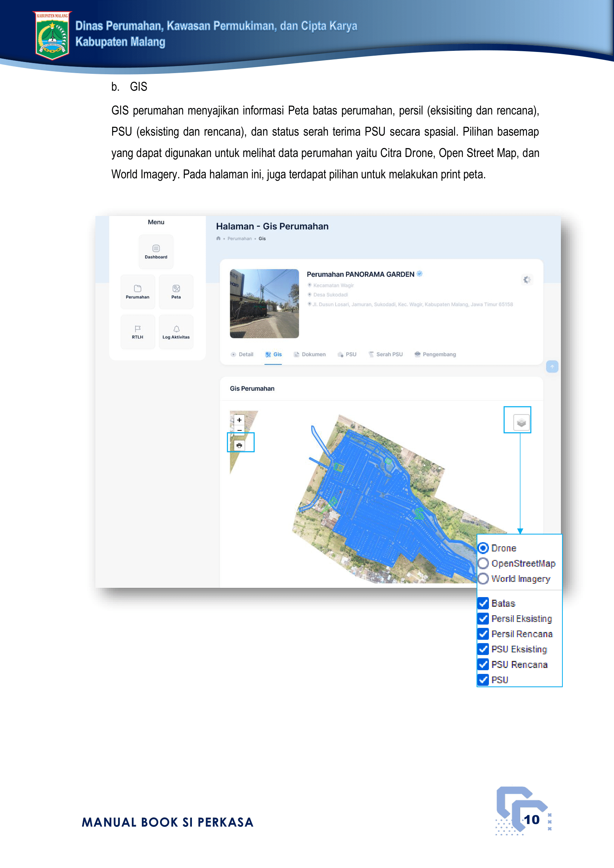The width and height of the screenshot is (614, 868).
Task: Click the Perumahan breadcrumb link
Action: click(239, 239)
